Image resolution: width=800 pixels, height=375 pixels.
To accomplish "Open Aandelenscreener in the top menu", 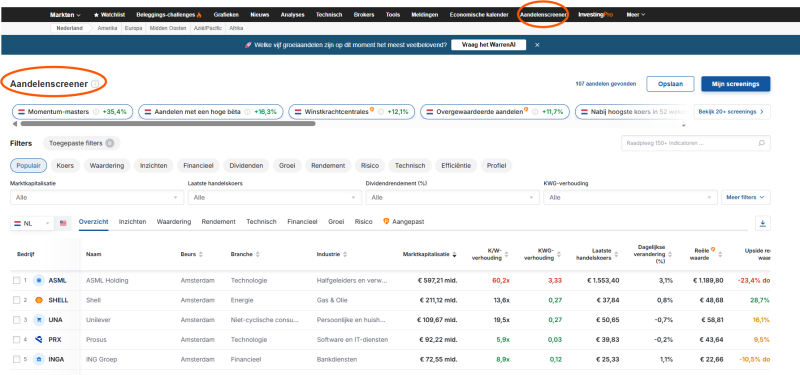I will (543, 15).
